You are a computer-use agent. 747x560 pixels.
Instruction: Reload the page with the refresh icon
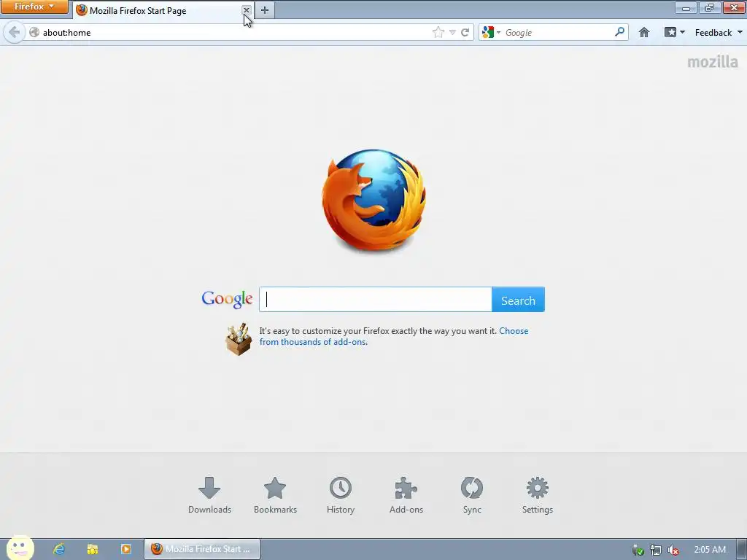[x=465, y=32]
